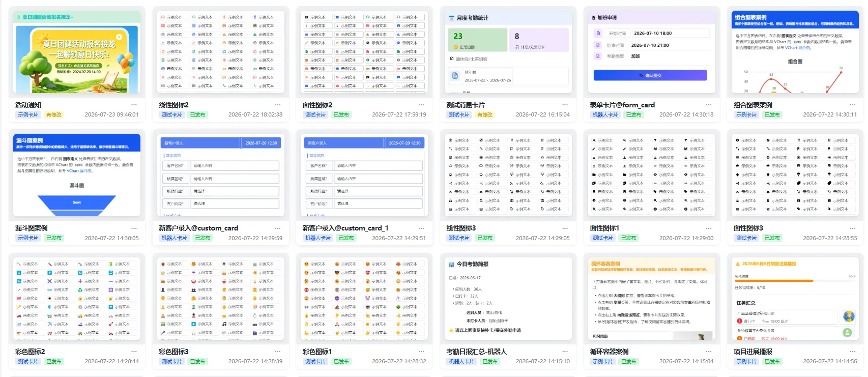Click the 有修改 tag on 活动通知
This screenshot has height=377, width=868.
54,115
